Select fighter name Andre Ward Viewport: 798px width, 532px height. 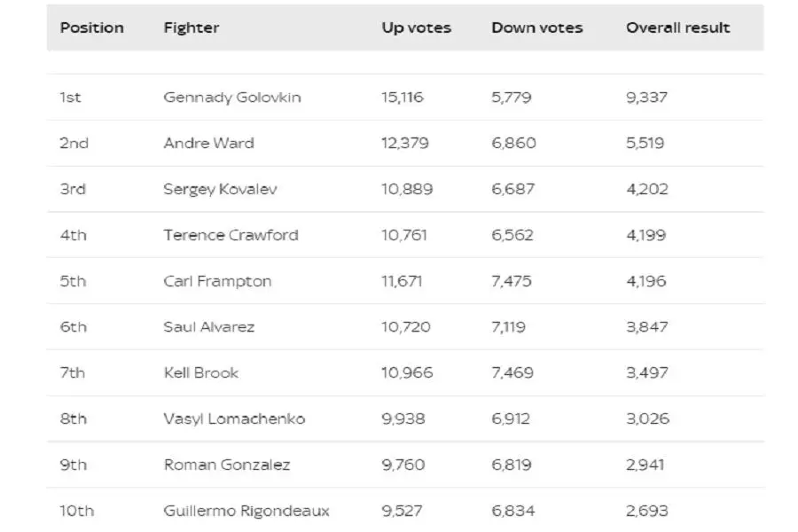[x=208, y=143]
